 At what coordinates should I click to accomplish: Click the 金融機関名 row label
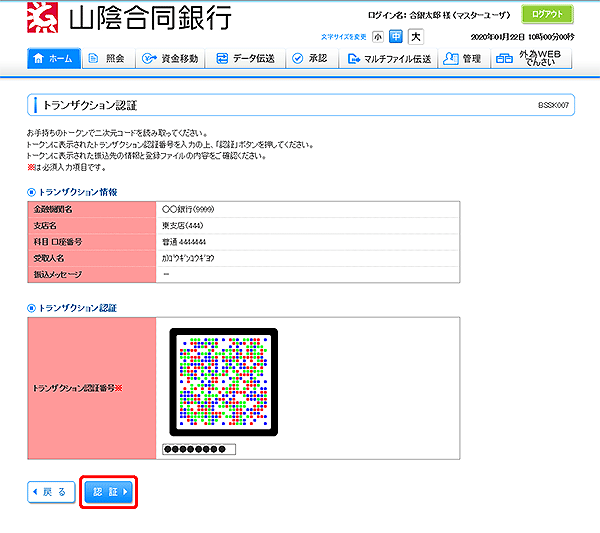coord(53,209)
